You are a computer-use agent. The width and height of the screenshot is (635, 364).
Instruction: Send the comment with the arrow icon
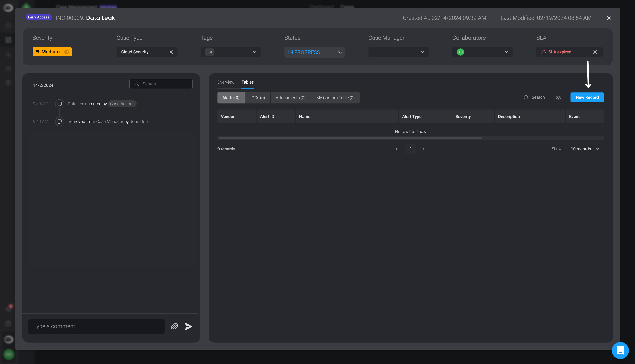click(x=188, y=326)
